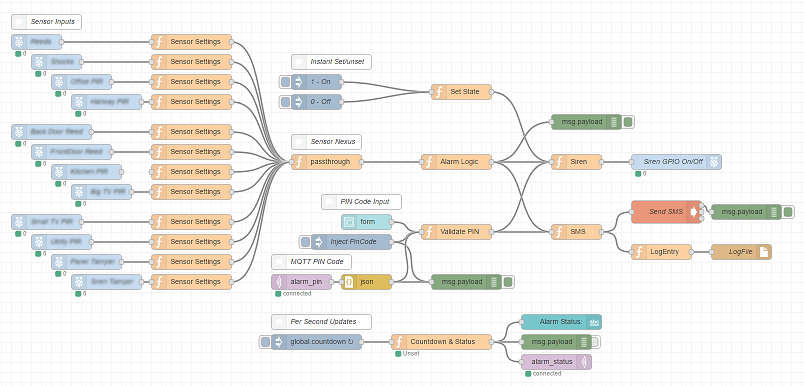The image size is (805, 386).
Task: Click the Alarm Logic function icon
Action: click(x=428, y=162)
